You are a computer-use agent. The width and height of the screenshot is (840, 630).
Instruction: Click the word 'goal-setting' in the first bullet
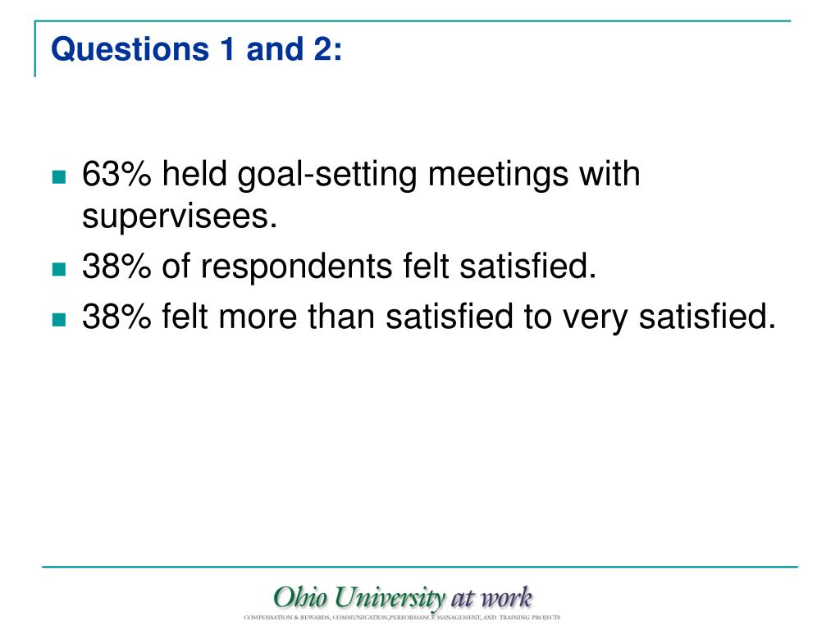[x=327, y=176]
